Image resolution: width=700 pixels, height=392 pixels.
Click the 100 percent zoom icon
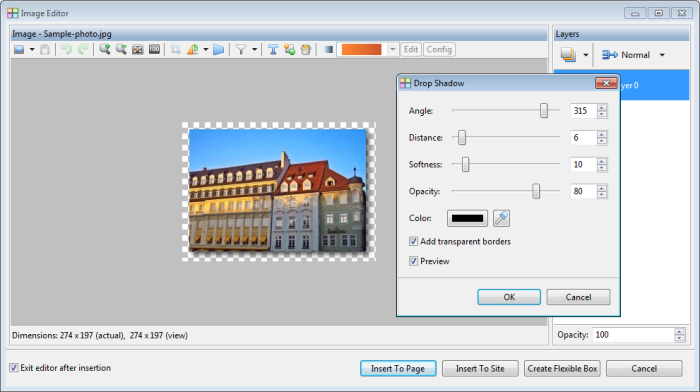pyautogui.click(x=154, y=50)
